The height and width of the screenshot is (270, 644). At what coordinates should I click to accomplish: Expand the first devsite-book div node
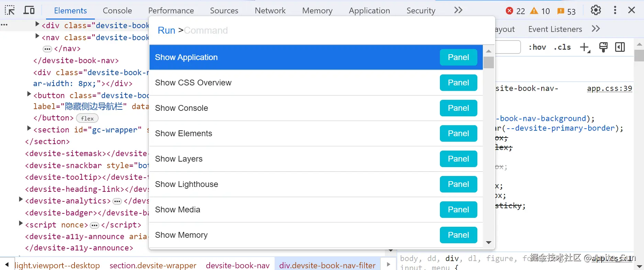pyautogui.click(x=37, y=24)
